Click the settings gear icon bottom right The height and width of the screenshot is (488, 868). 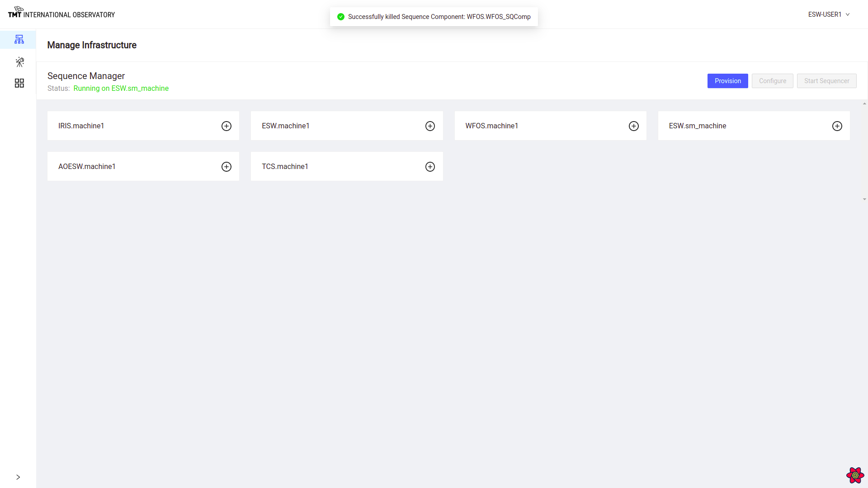click(x=854, y=475)
